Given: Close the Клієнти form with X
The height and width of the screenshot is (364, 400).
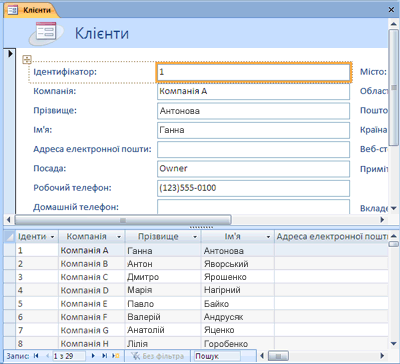Looking at the screenshot, I should pos(391,10).
